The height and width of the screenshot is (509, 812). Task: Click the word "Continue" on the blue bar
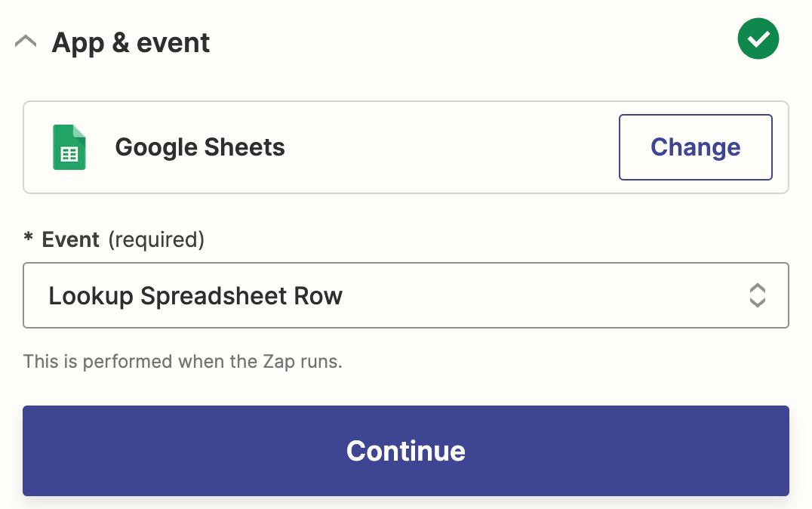pos(406,451)
